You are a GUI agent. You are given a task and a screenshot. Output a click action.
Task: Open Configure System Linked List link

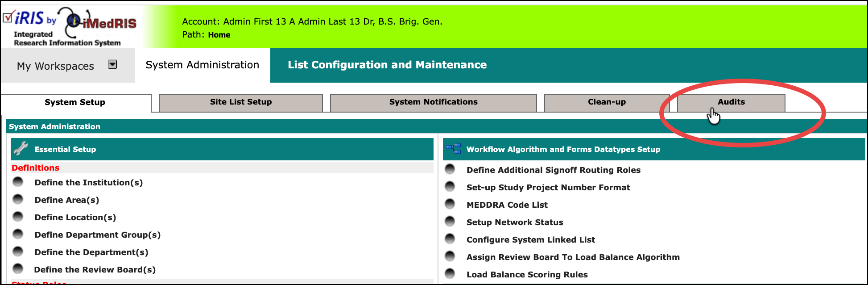pos(531,240)
